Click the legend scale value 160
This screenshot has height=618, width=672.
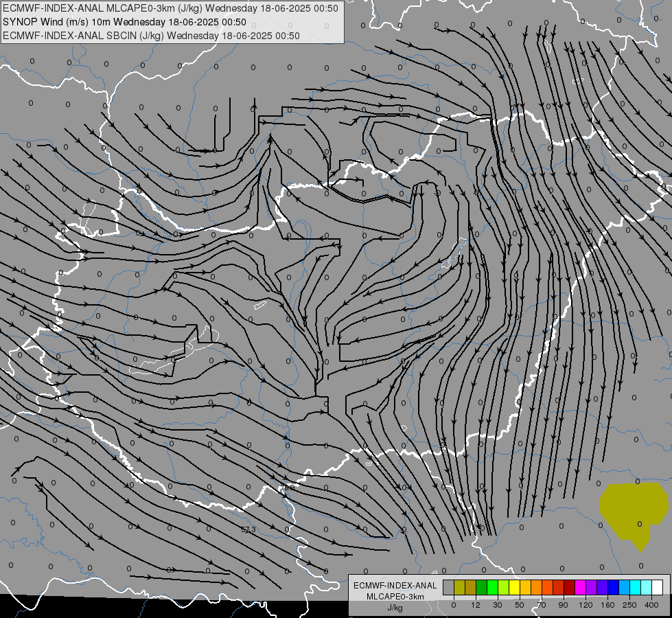click(607, 605)
